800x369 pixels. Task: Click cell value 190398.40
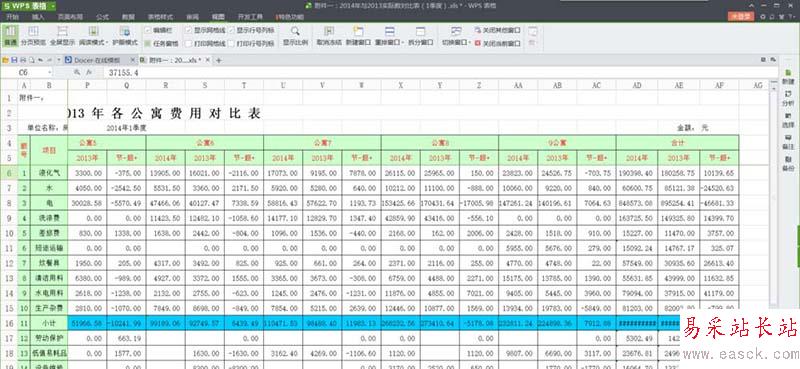point(637,173)
